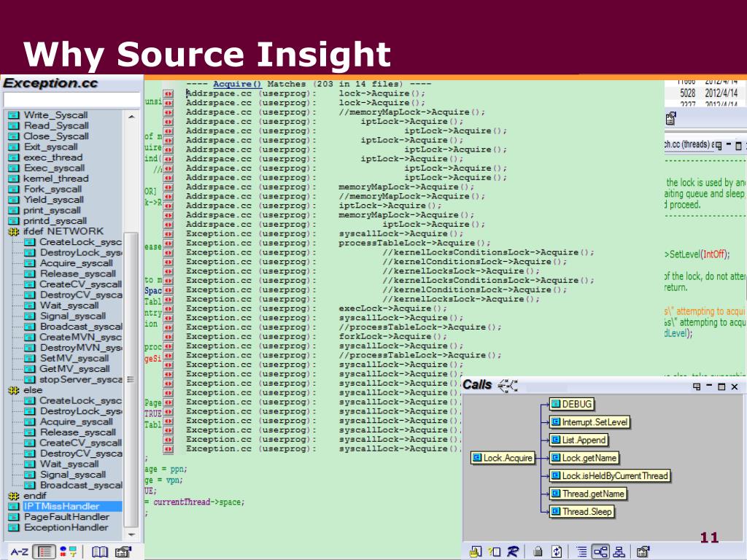Select Lock.isHeldByCurrentThread call node
The width and height of the screenshot is (747, 560).
click(610, 475)
